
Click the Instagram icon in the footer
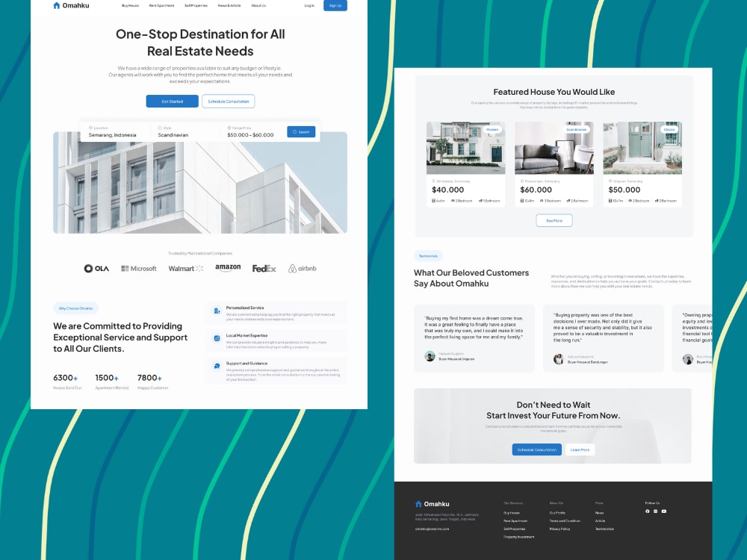pyautogui.click(x=656, y=511)
